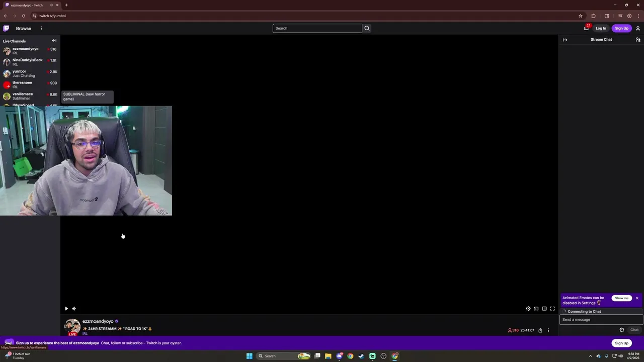
Task: Open ezzmoandyoyo's avatar with LIVE badge
Action: pyautogui.click(x=72, y=327)
